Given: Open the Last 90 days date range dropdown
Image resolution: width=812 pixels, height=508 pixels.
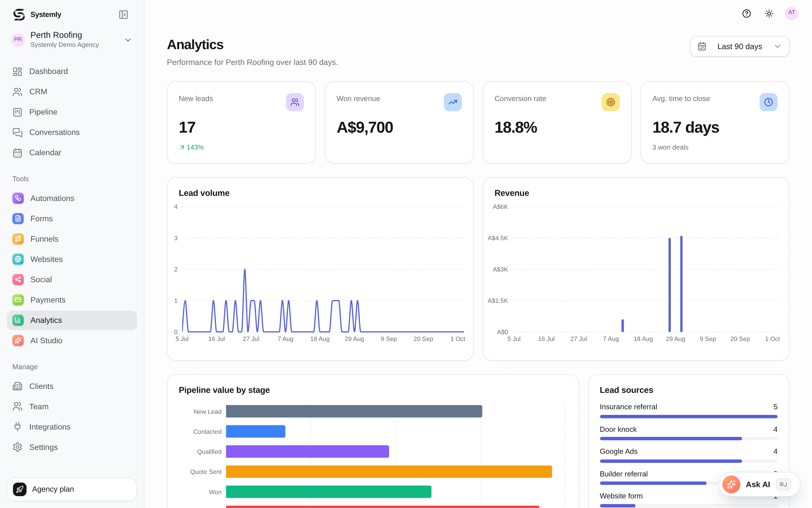Looking at the screenshot, I should (x=740, y=46).
